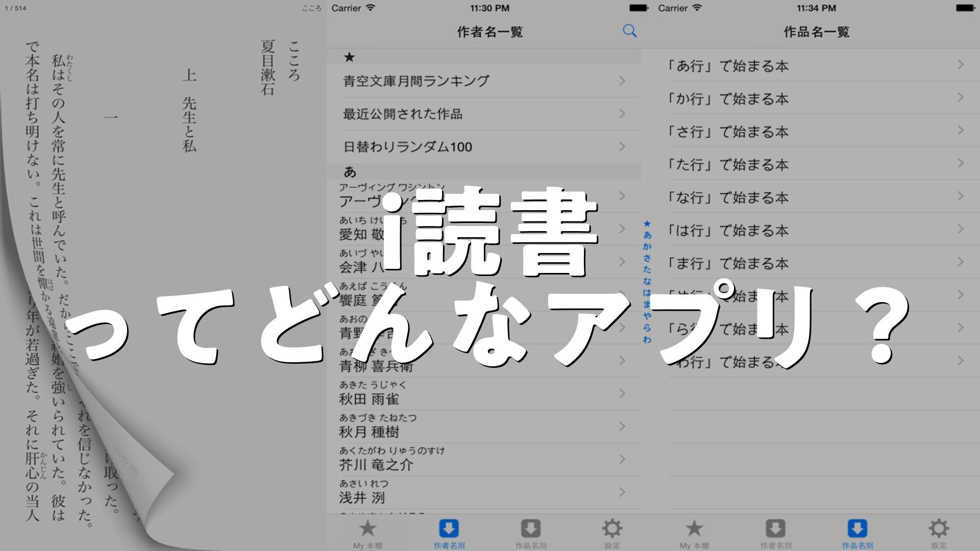Select 作者名別 download tab in author screen
The width and height of the screenshot is (980, 551).
pyautogui.click(x=449, y=534)
